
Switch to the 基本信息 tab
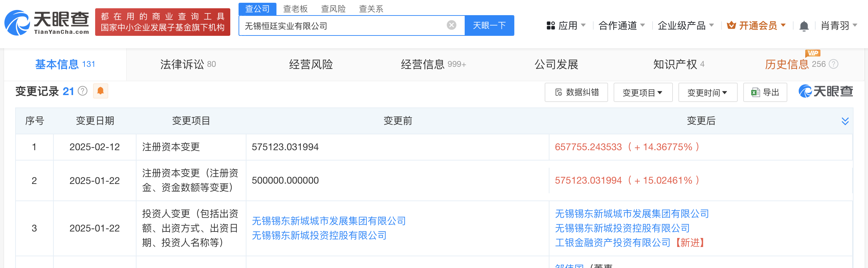click(x=65, y=64)
